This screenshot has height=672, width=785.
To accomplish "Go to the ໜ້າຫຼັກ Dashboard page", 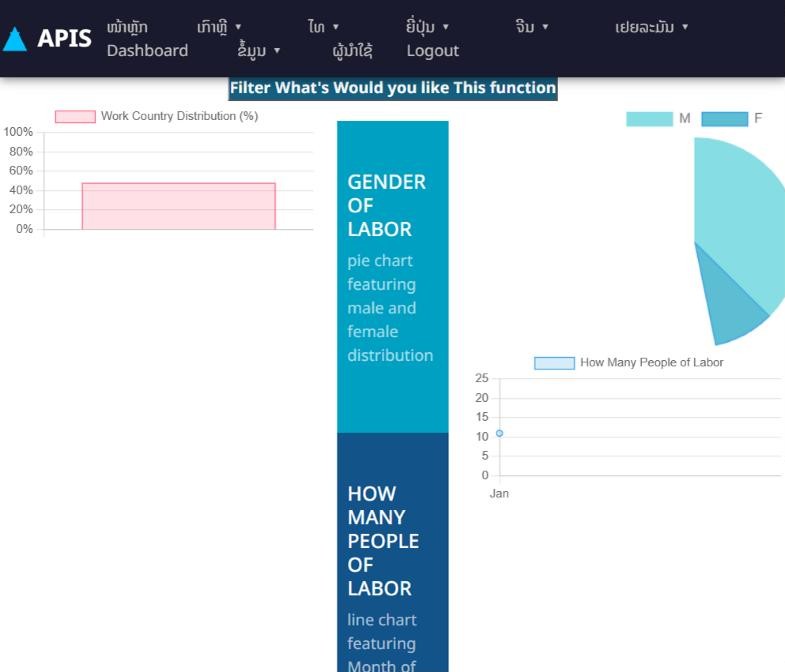I will point(147,39).
